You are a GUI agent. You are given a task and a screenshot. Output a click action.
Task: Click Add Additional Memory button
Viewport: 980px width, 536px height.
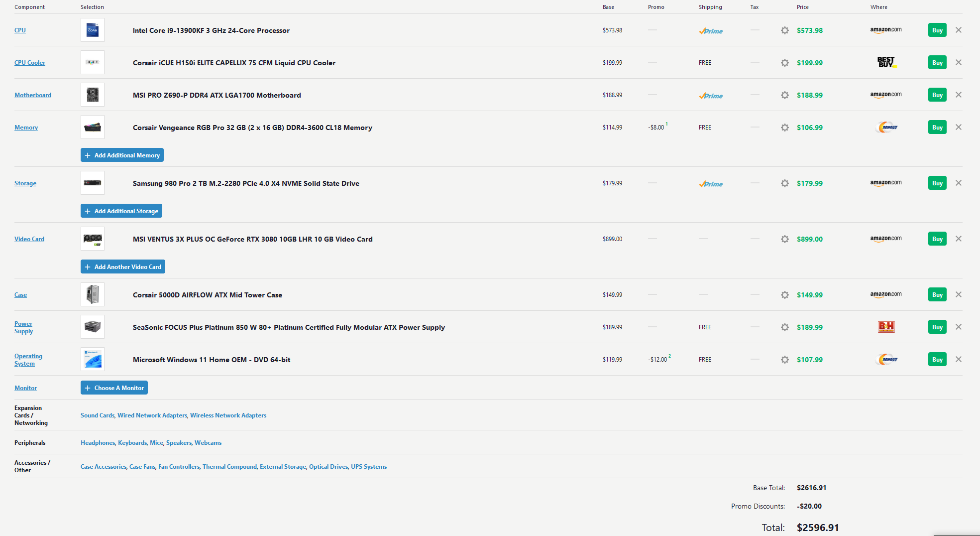(x=122, y=155)
